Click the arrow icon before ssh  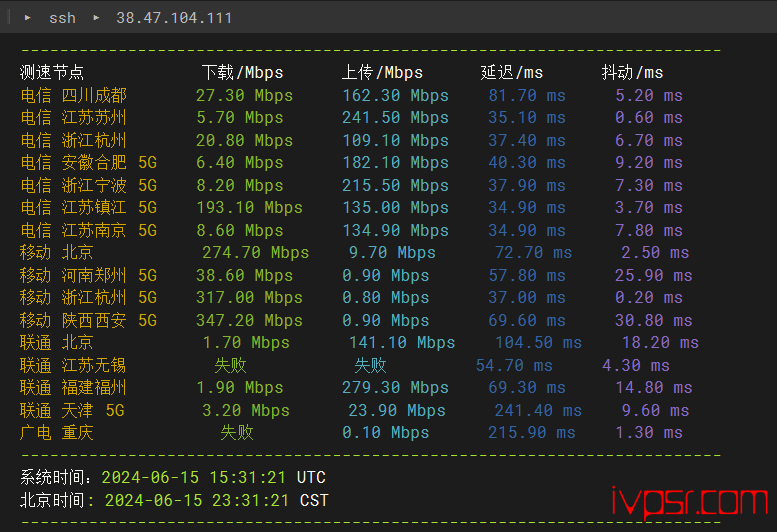pos(28,18)
